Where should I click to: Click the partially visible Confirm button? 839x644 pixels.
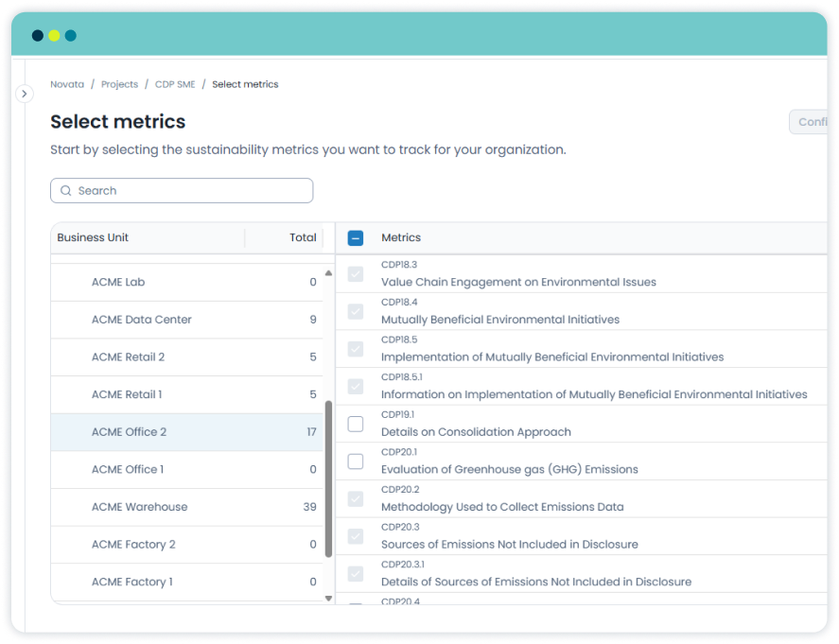click(809, 122)
